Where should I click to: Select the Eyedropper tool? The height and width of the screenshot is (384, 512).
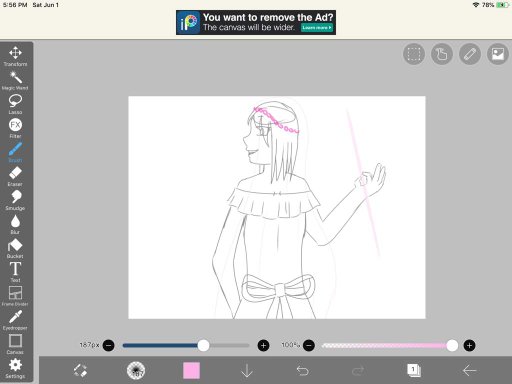15,320
